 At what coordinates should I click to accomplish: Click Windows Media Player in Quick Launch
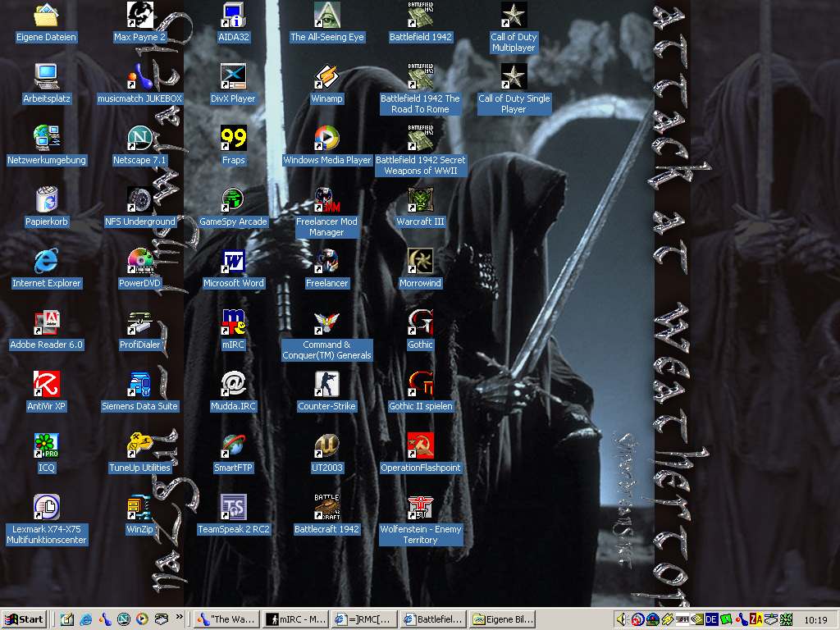(143, 619)
